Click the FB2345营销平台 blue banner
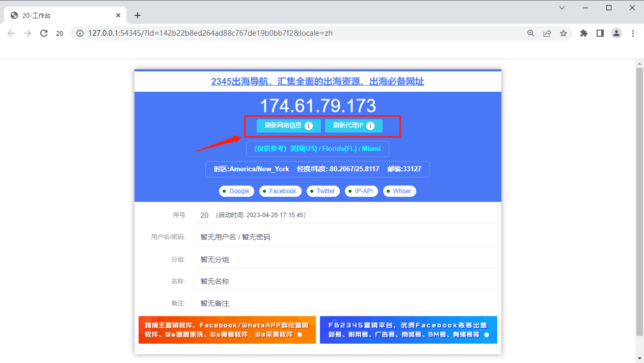644x363 pixels. [408, 330]
